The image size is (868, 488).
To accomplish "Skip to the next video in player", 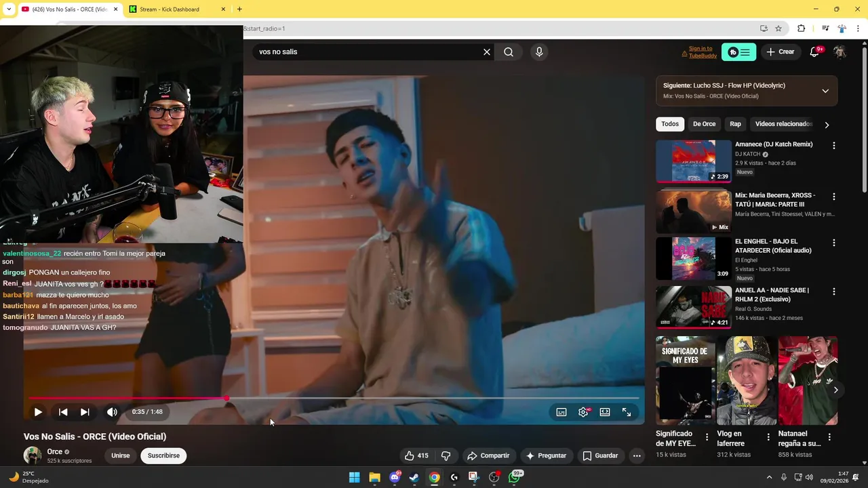I will pyautogui.click(x=85, y=411).
